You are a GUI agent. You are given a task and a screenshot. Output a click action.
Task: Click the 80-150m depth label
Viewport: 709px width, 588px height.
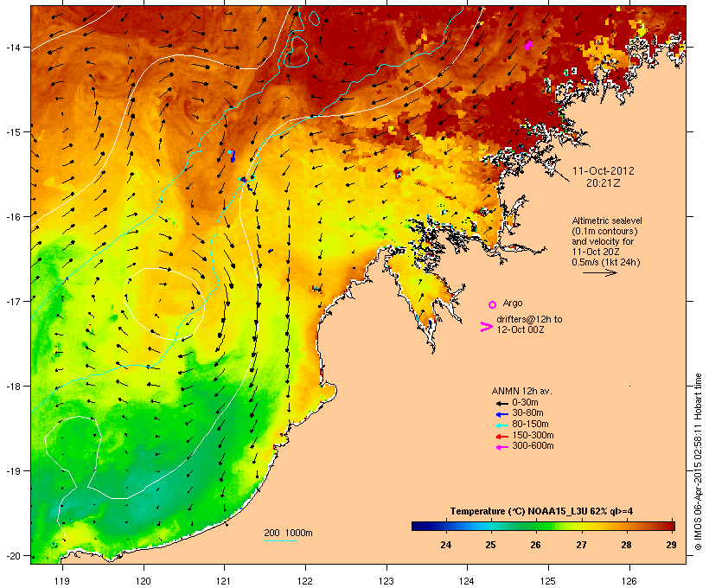click(530, 425)
